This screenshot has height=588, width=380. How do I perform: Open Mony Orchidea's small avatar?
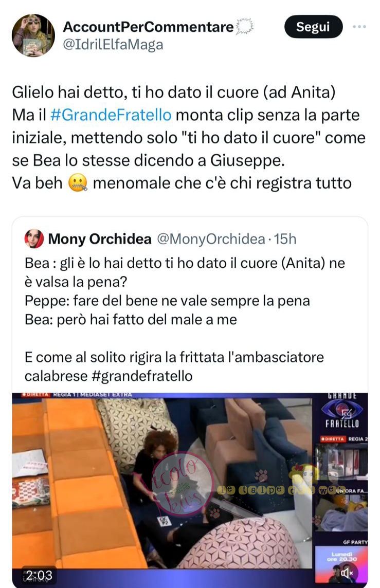click(34, 238)
